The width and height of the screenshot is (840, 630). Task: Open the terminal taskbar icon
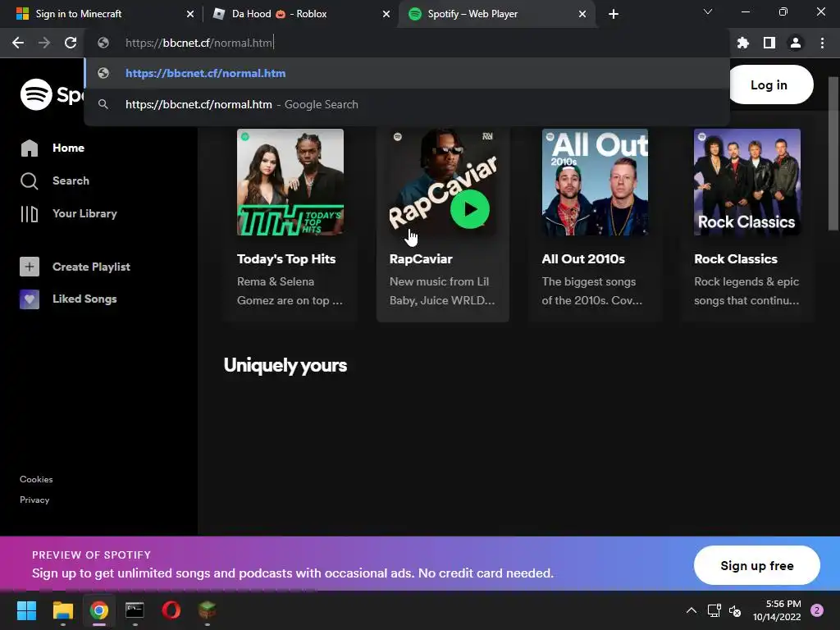tap(135, 610)
